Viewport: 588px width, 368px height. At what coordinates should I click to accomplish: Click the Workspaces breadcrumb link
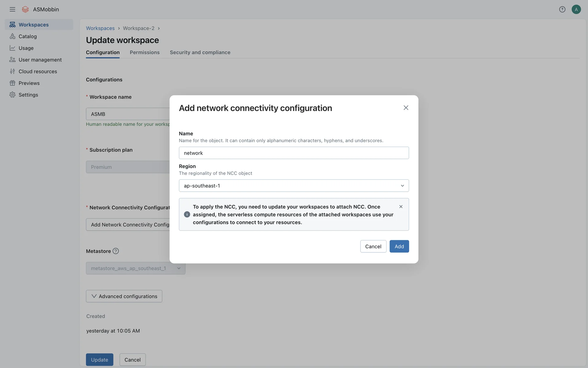[x=100, y=28]
